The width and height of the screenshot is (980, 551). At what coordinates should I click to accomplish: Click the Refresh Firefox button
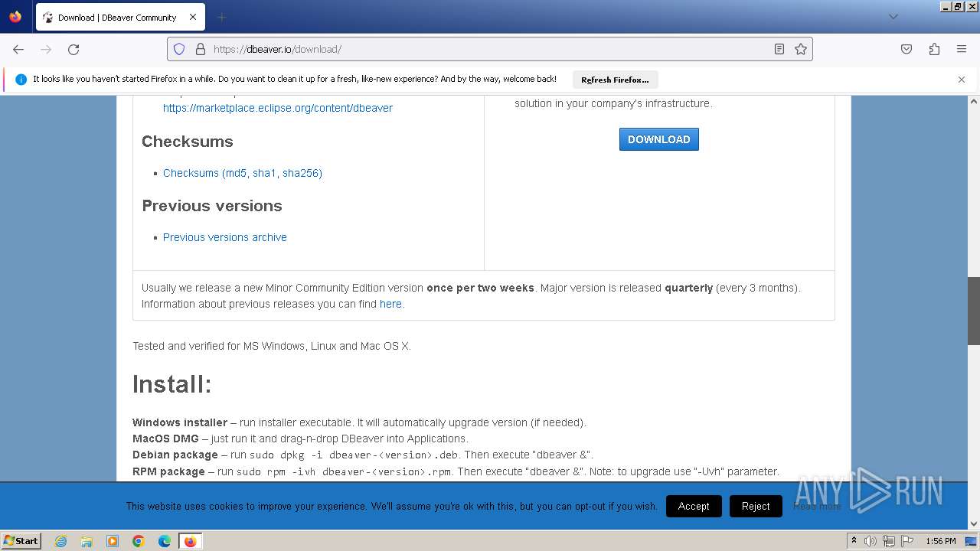pos(615,80)
